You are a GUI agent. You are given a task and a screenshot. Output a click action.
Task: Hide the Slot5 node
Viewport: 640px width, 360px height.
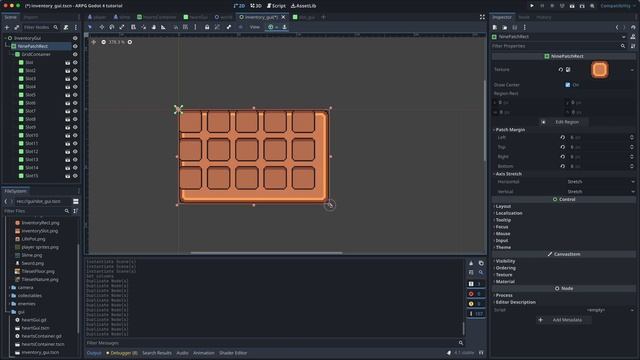(75, 95)
